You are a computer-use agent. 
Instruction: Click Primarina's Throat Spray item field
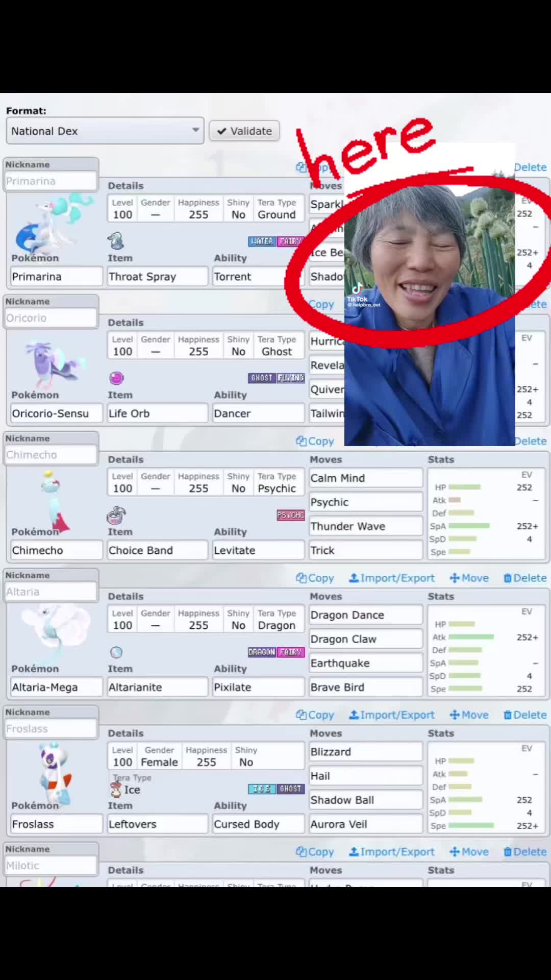158,277
